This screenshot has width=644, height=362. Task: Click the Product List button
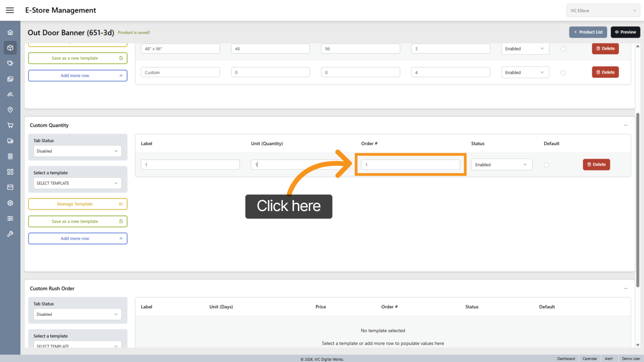point(588,32)
